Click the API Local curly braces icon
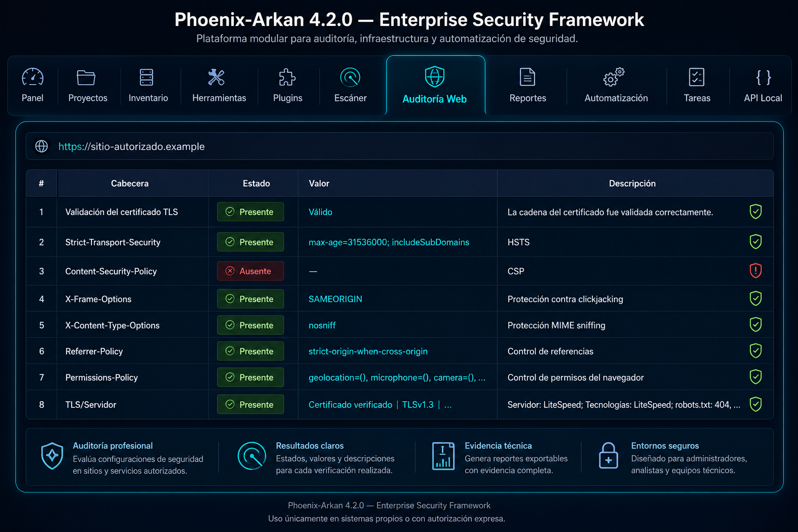Image resolution: width=798 pixels, height=532 pixels. (763, 77)
